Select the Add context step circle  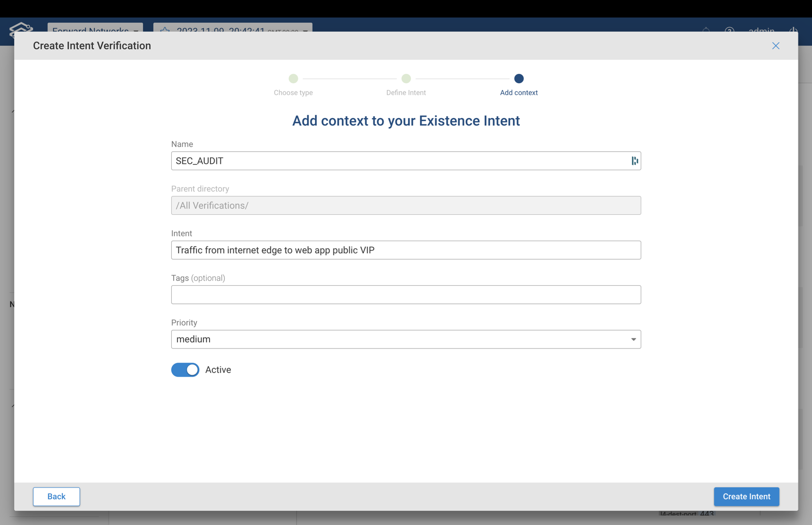point(518,78)
